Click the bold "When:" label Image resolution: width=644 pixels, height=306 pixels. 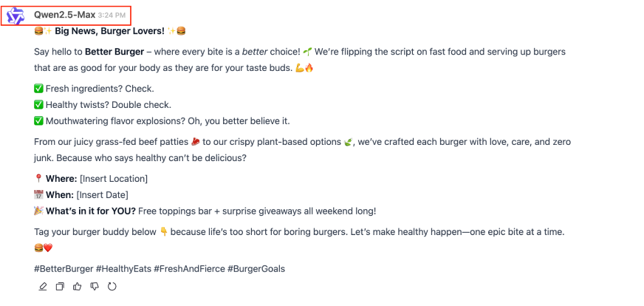[59, 195]
